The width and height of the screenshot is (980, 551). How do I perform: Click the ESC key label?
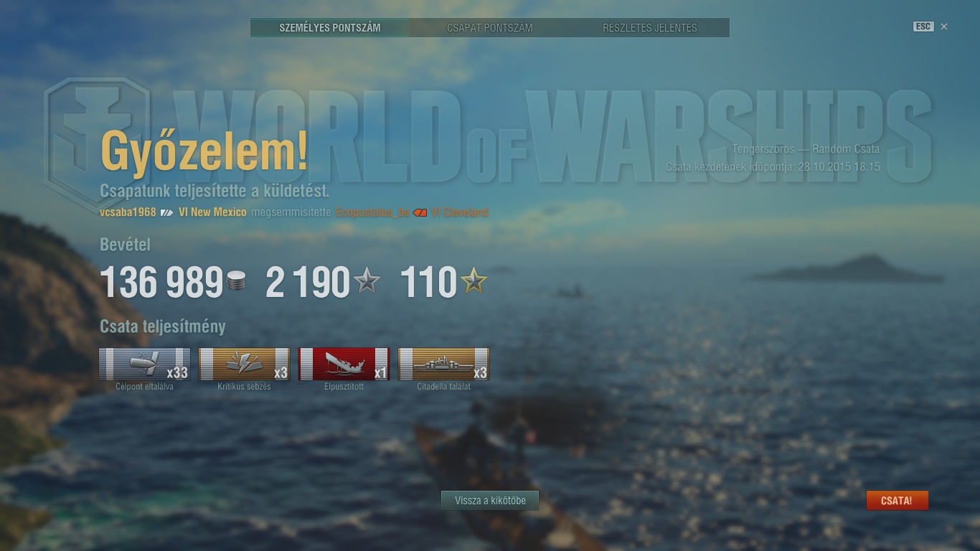point(923,27)
